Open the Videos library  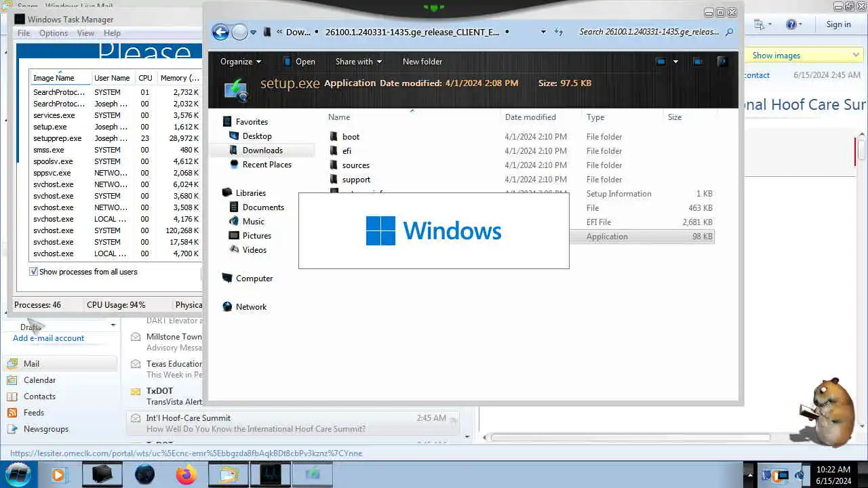pyautogui.click(x=254, y=250)
